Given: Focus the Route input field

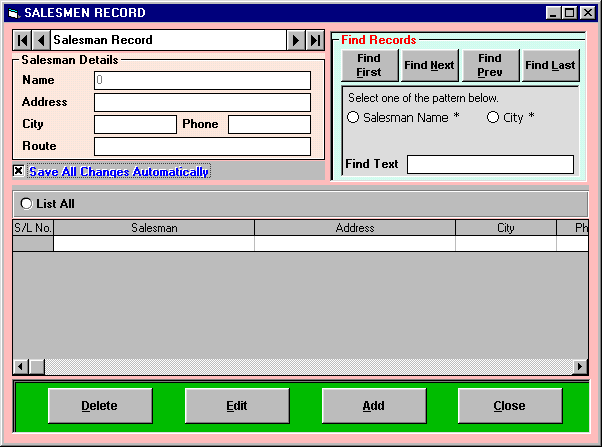Looking at the screenshot, I should click(x=202, y=146).
